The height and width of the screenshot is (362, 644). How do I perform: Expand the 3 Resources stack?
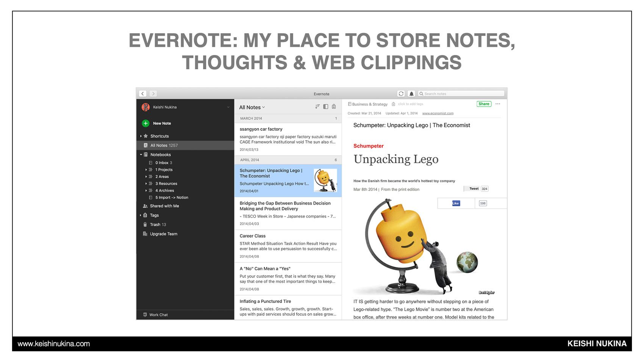[x=146, y=183]
